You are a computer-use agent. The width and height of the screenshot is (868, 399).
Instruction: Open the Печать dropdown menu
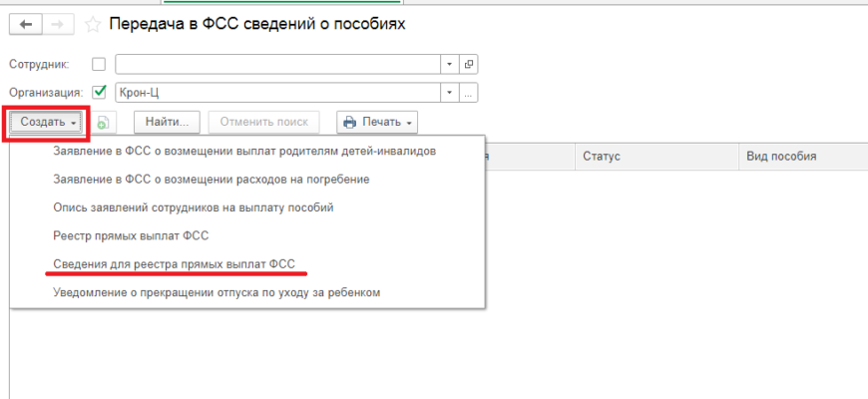pyautogui.click(x=377, y=123)
